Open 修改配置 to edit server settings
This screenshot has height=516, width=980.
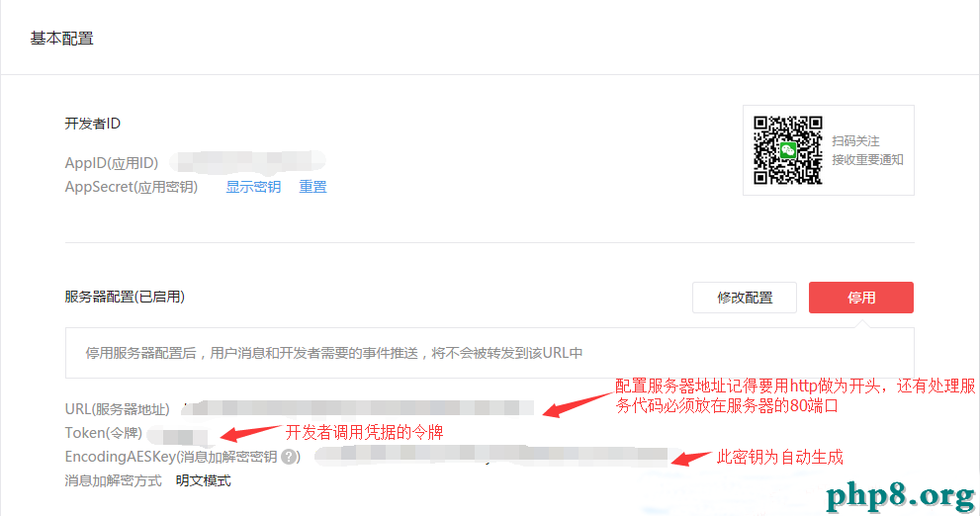[745, 298]
